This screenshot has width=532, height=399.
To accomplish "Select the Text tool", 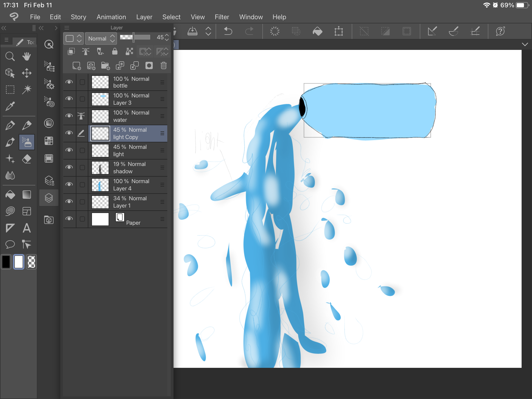I will click(x=26, y=228).
